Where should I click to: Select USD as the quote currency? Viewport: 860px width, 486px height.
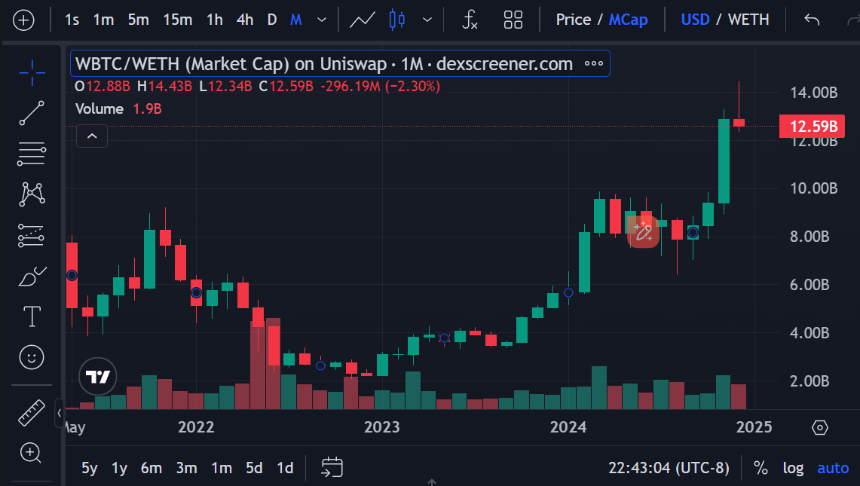point(695,20)
